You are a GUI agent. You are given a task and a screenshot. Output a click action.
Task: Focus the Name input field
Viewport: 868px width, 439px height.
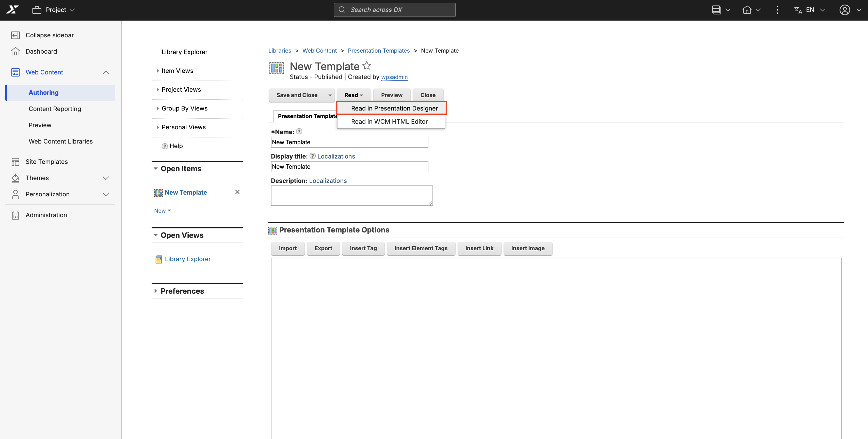coord(349,142)
